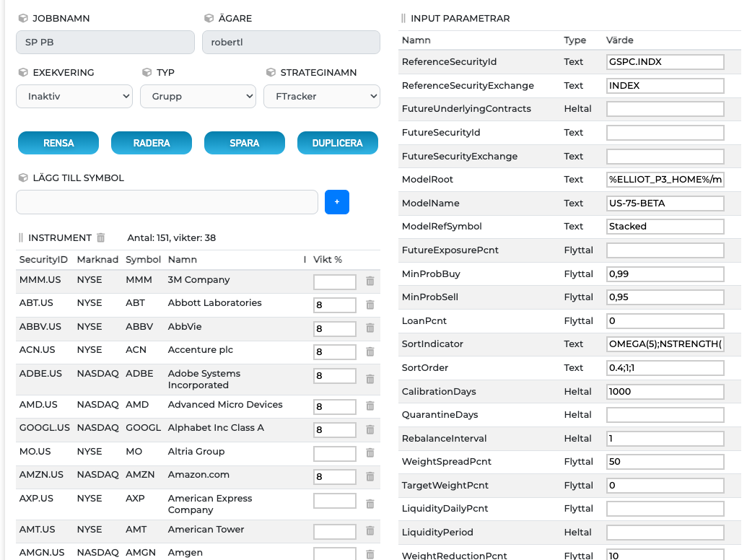
Task: Remove the Amazon.com row
Action: tap(370, 476)
